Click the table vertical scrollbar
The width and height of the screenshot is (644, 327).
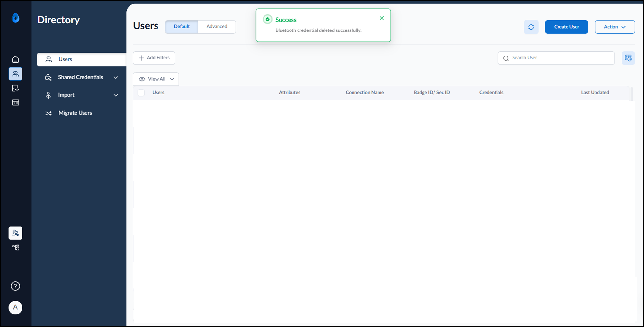tap(631, 94)
